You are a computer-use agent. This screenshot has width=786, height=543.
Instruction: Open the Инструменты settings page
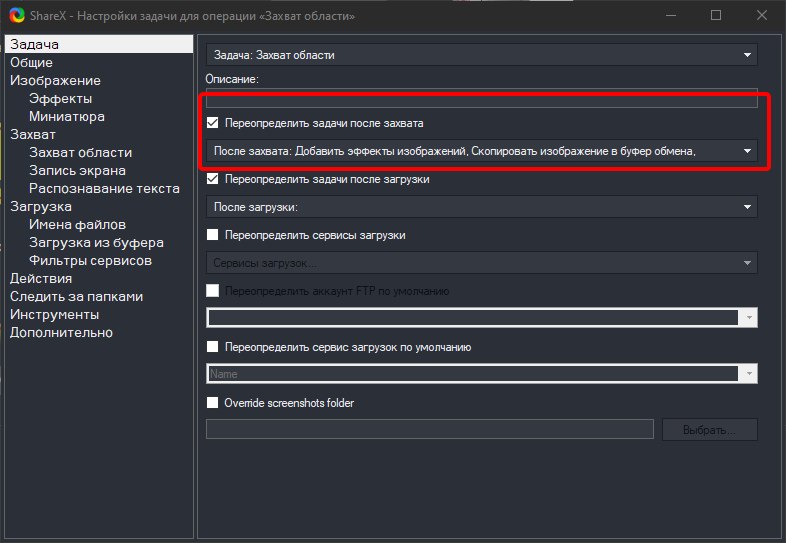click(55, 314)
